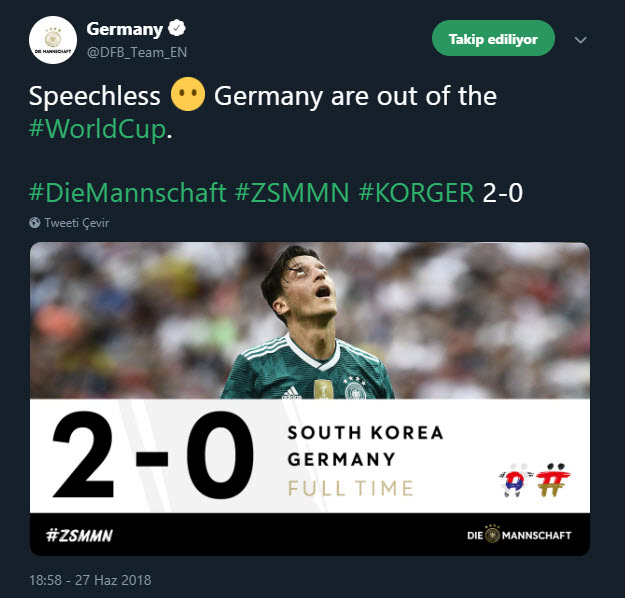Click the globe icon beside Tweeti Çevir
This screenshot has height=598, width=625.
pyautogui.click(x=35, y=222)
